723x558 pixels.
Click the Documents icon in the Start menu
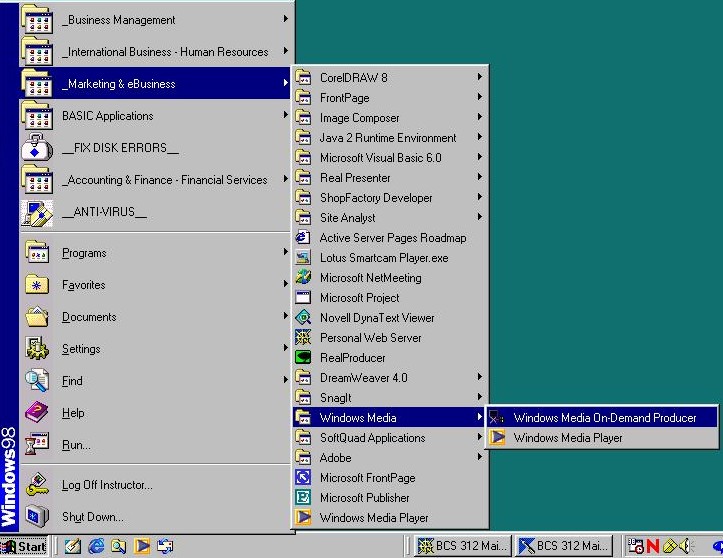tap(37, 316)
